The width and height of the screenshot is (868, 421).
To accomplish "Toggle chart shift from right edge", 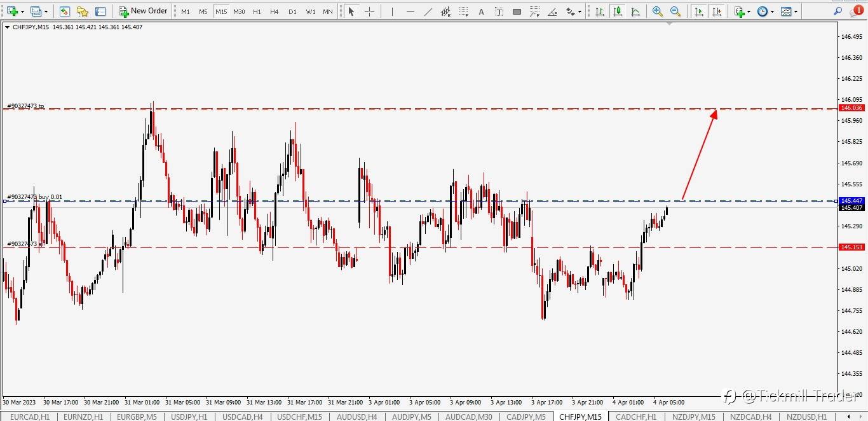I will (717, 11).
